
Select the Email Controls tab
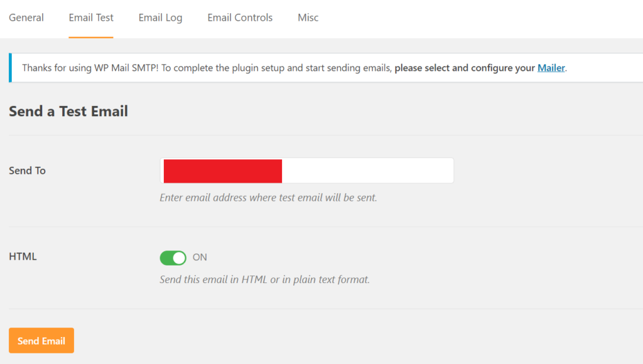pyautogui.click(x=239, y=18)
